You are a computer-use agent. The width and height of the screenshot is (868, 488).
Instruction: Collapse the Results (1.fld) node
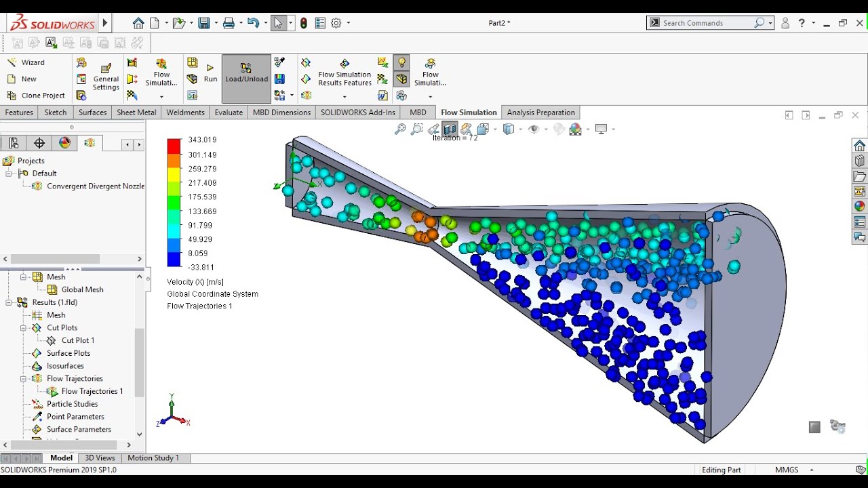click(x=9, y=302)
